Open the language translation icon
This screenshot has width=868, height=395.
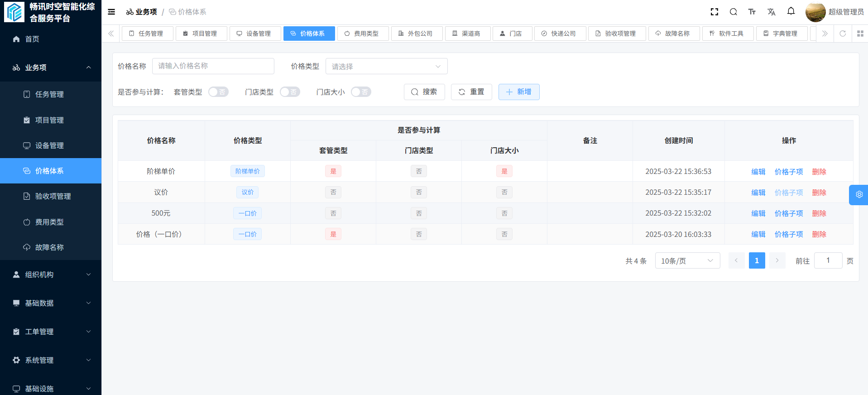(772, 12)
